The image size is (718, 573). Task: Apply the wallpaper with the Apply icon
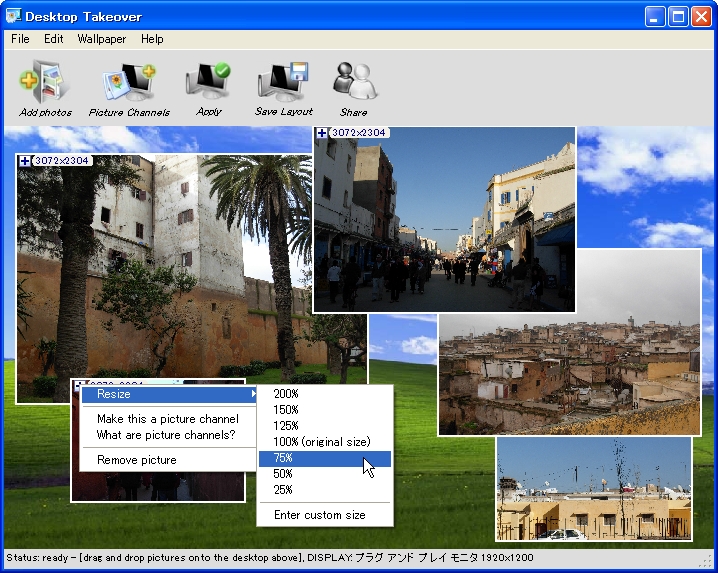coord(209,89)
